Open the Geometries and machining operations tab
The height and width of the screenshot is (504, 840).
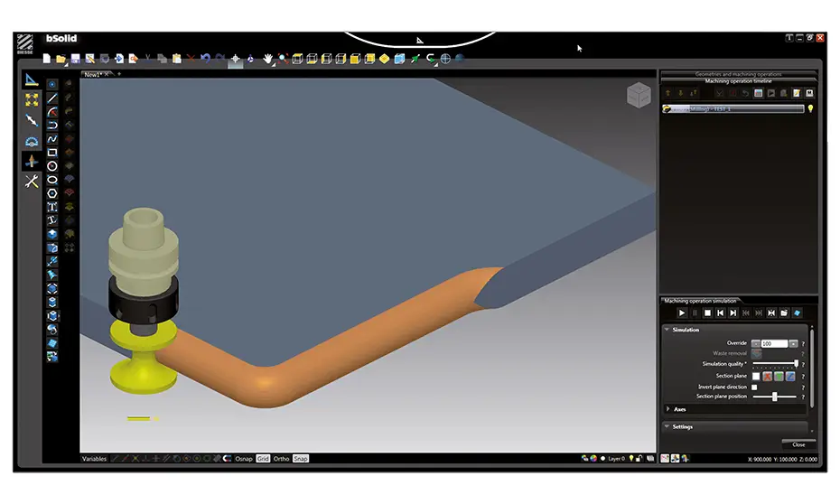point(738,74)
